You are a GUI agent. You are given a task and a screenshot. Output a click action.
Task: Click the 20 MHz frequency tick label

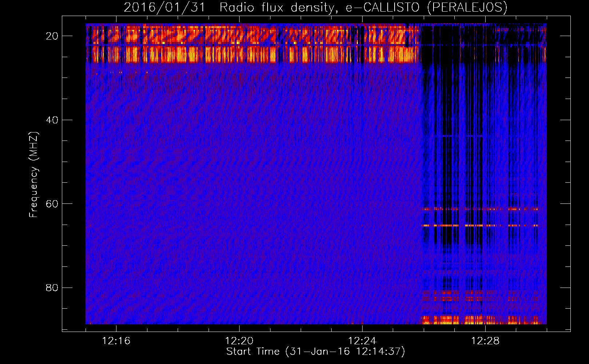(52, 36)
